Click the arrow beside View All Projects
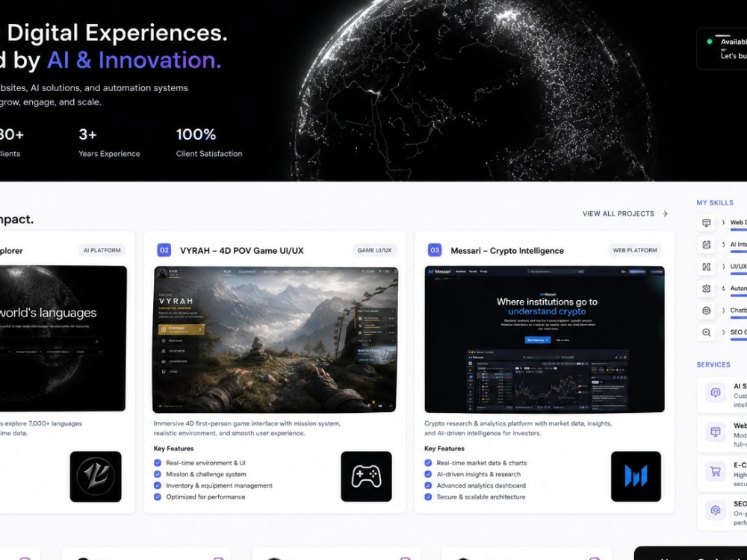The height and width of the screenshot is (560, 747). click(665, 214)
